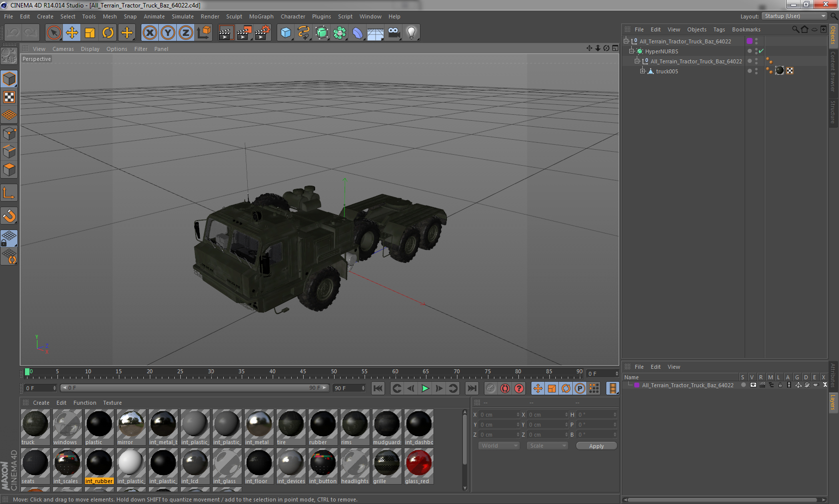Toggle layer visibility in the layer manager

[753, 385]
